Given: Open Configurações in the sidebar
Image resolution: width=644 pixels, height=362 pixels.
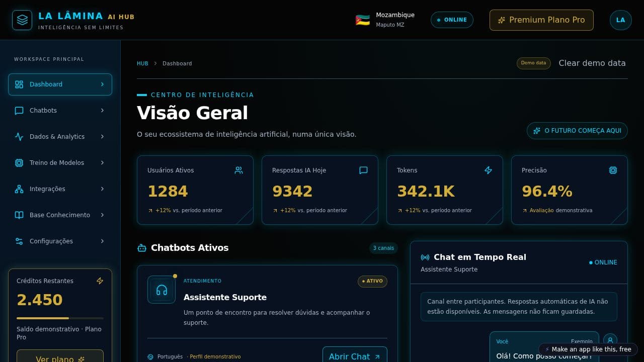Looking at the screenshot, I should (60, 241).
